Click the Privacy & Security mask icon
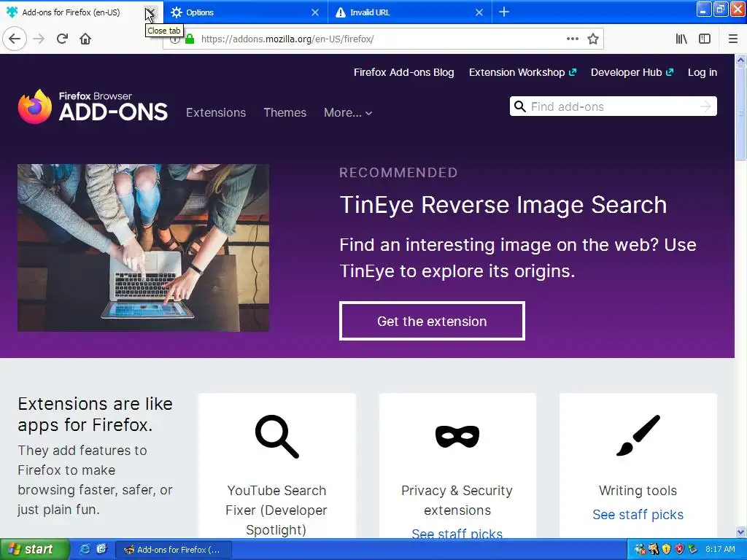The image size is (747, 560). tap(457, 436)
